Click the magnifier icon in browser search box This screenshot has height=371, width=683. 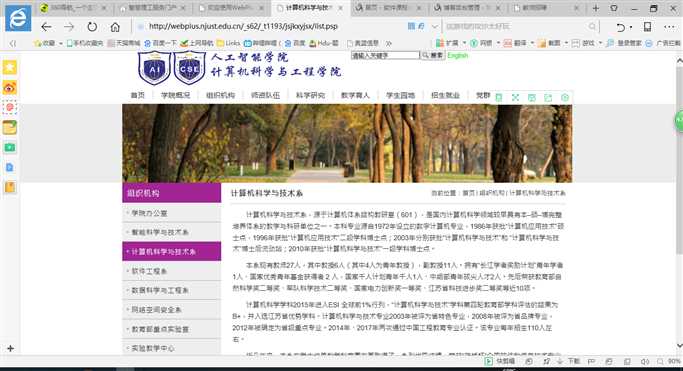click(x=592, y=27)
